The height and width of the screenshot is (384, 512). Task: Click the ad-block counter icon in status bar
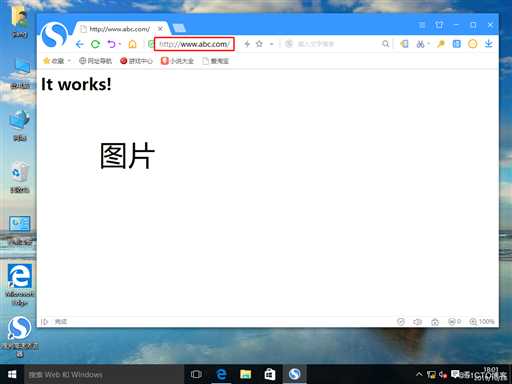pyautogui.click(x=454, y=322)
